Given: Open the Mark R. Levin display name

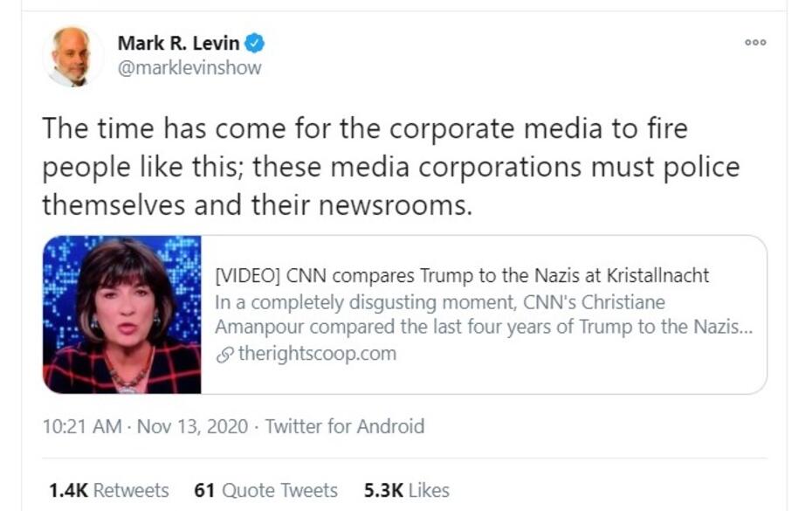Looking at the screenshot, I should pos(178,43).
